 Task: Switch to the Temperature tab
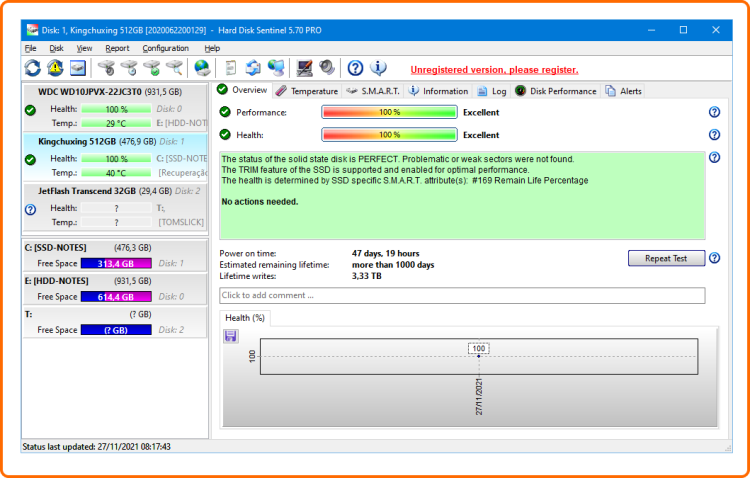307,91
